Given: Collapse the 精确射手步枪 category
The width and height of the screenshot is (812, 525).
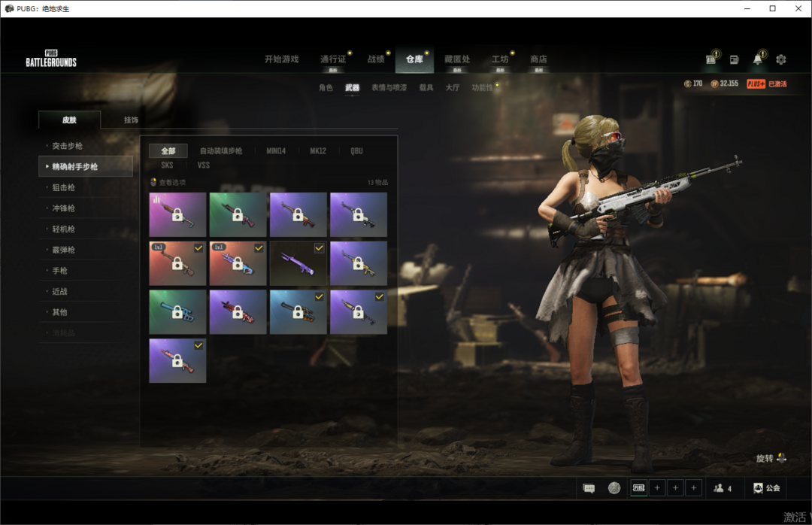Looking at the screenshot, I should 86,166.
